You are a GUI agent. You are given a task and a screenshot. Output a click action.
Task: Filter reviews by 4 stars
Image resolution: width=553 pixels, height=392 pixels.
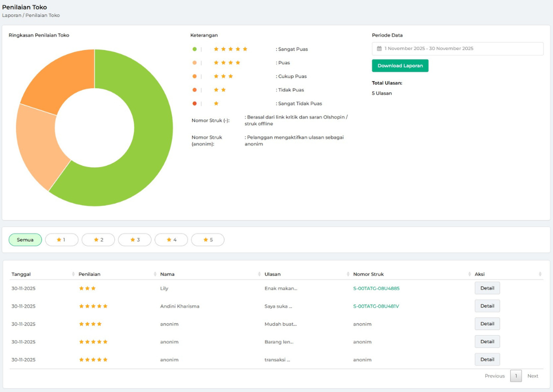tap(171, 240)
